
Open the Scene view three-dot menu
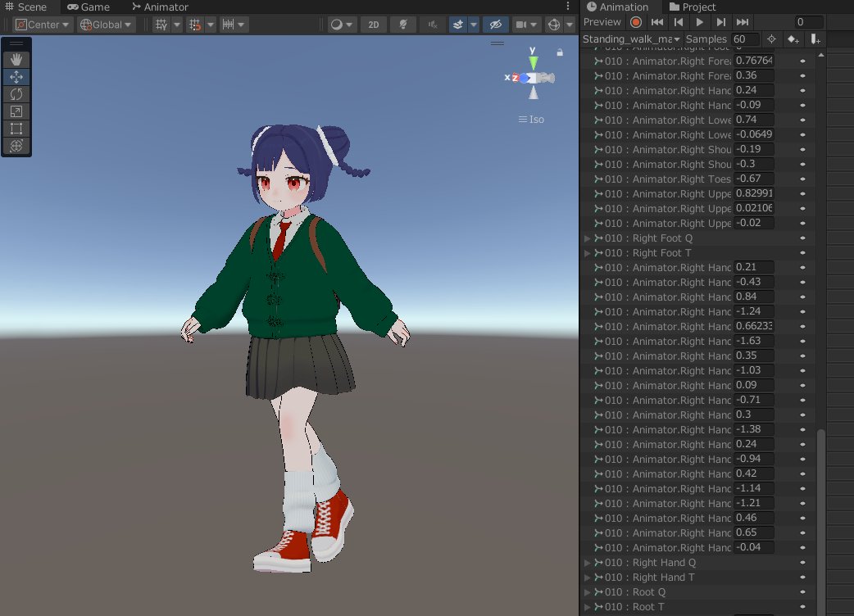click(x=567, y=7)
